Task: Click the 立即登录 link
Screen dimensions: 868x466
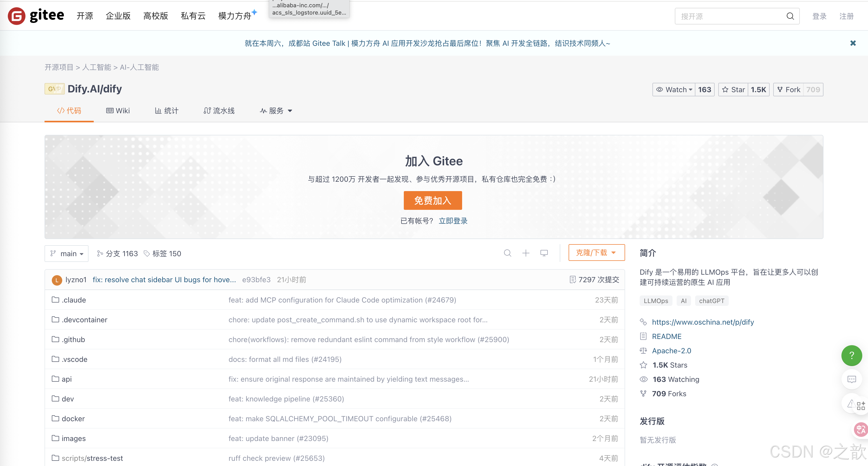Action: [453, 221]
